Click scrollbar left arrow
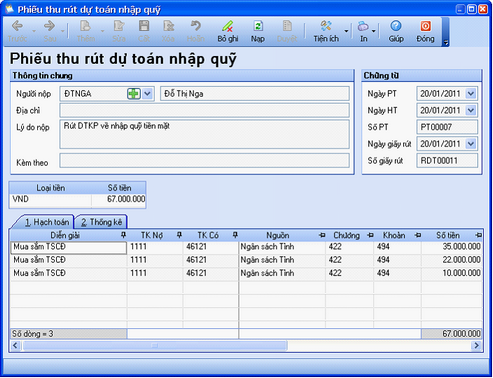 (x=15, y=346)
